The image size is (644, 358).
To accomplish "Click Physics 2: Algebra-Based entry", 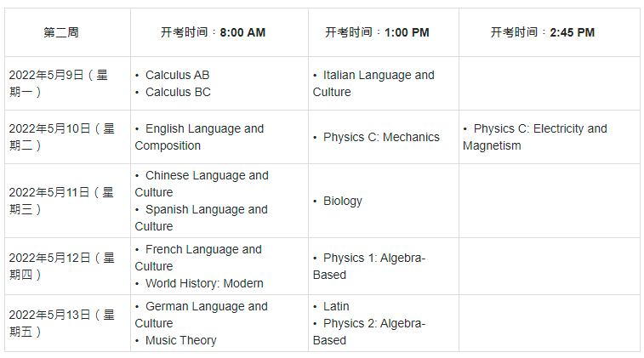I will click(x=369, y=332).
